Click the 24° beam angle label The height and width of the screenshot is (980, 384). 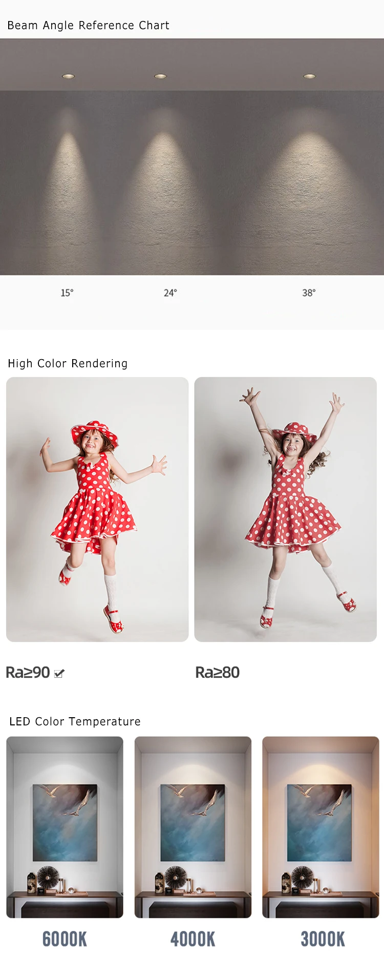coord(170,293)
